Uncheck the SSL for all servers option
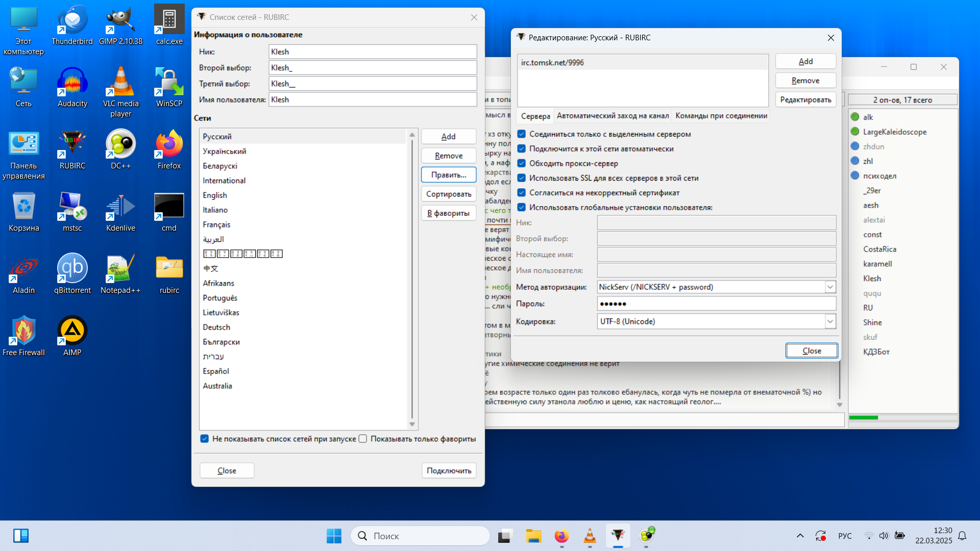 coord(522,178)
